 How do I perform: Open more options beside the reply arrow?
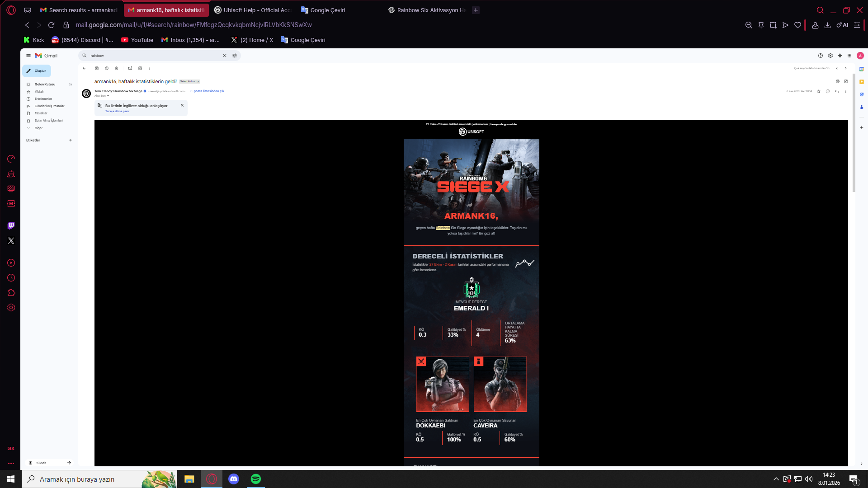tap(846, 91)
